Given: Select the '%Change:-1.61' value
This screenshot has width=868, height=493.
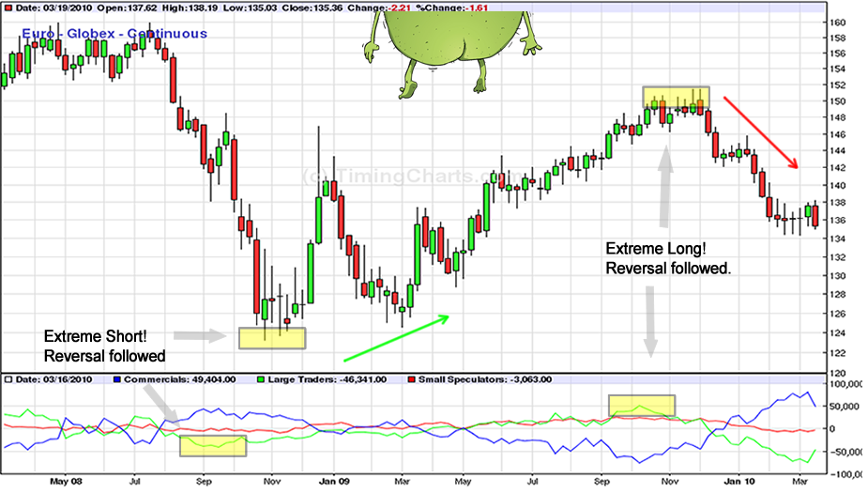Looking at the screenshot, I should (451, 8).
